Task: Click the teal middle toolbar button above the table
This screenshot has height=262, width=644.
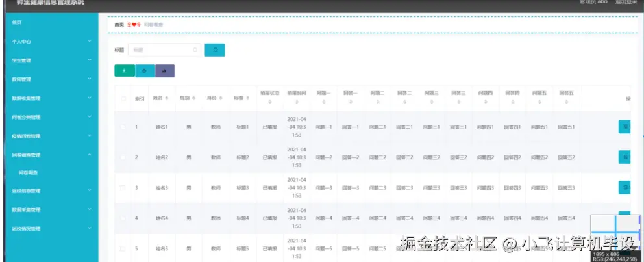Action: tap(145, 71)
